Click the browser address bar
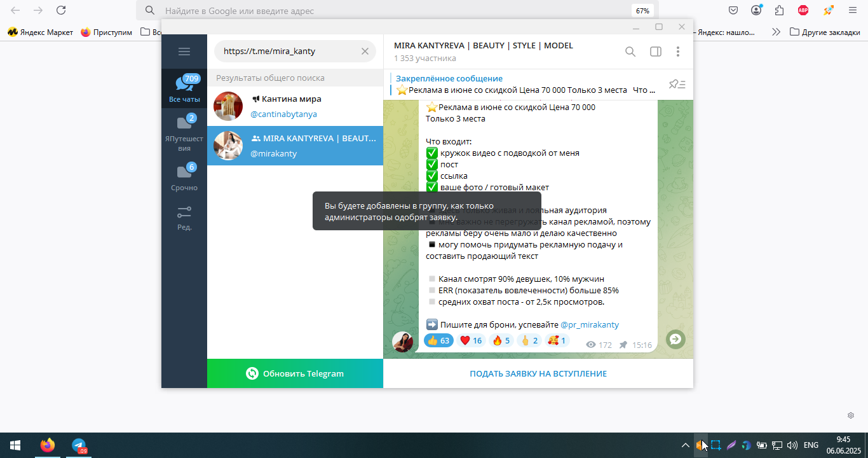The height and width of the screenshot is (458, 868). [x=397, y=11]
